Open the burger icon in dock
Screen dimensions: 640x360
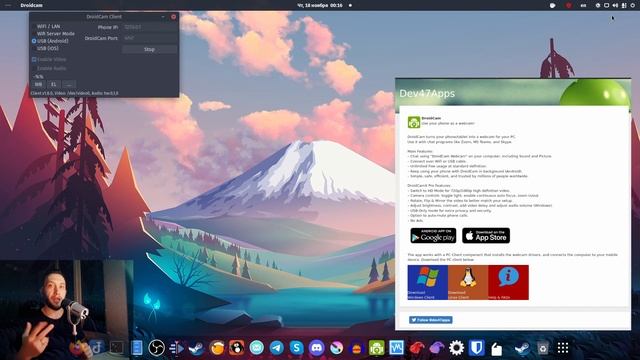(x=356, y=348)
